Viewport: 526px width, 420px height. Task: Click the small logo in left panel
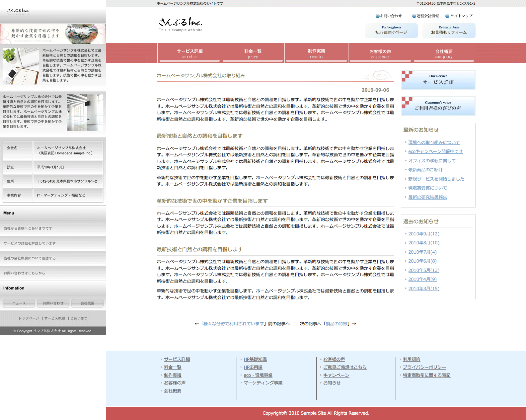tap(18, 11)
